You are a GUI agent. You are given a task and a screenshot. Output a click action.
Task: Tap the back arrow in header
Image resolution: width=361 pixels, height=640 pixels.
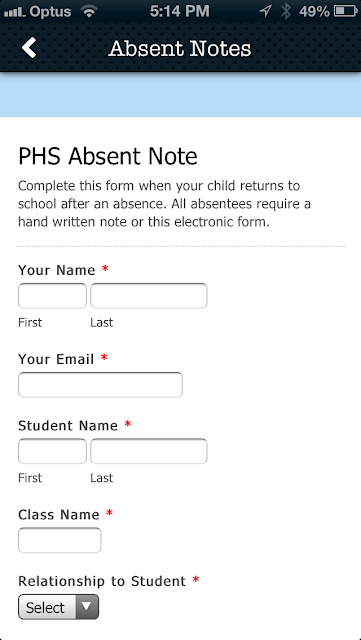tap(29, 48)
